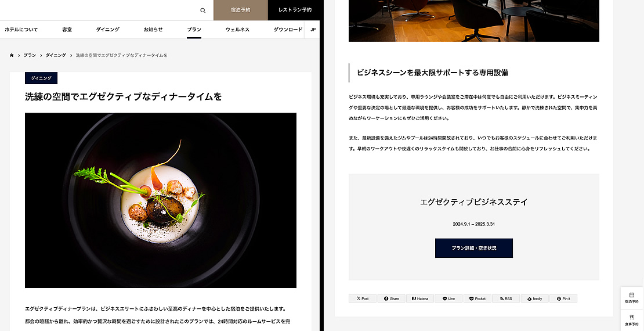
Task: Follow with the feedly button
Action: (535, 298)
